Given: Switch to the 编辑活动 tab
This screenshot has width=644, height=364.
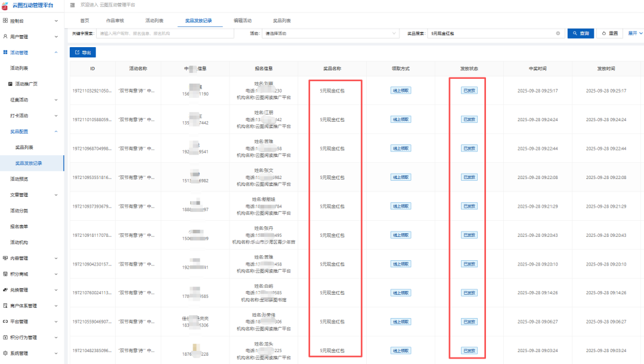Looking at the screenshot, I should click(242, 21).
